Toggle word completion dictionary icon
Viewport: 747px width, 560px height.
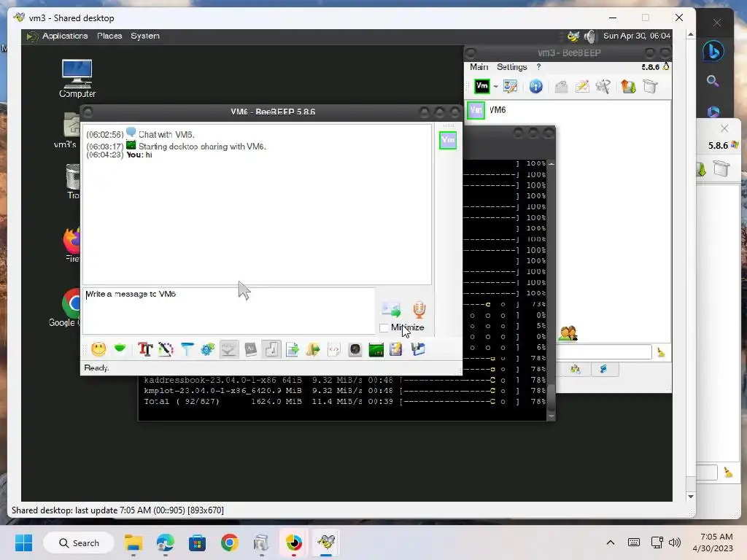pyautogui.click(x=251, y=349)
